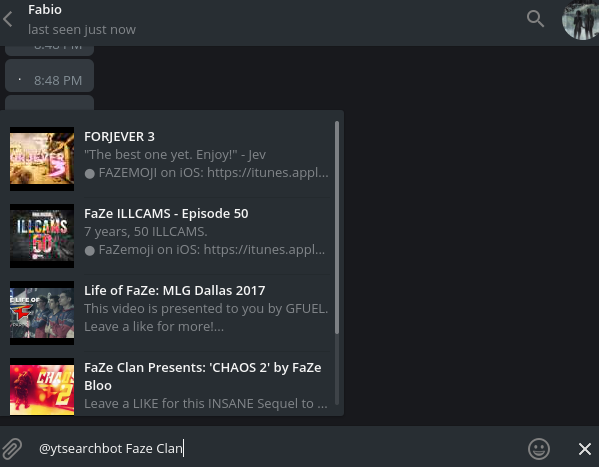This screenshot has width=599, height=467.
Task: Open Fabio's profile avatar
Action: point(581,20)
